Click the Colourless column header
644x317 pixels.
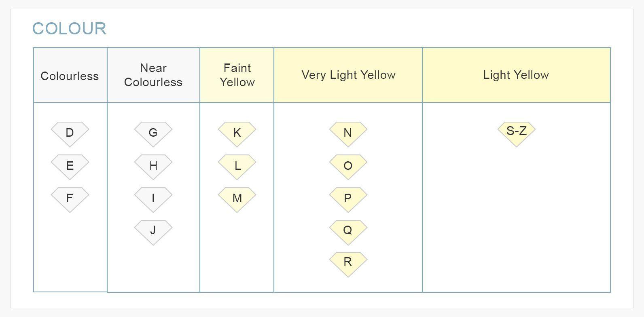(x=70, y=76)
